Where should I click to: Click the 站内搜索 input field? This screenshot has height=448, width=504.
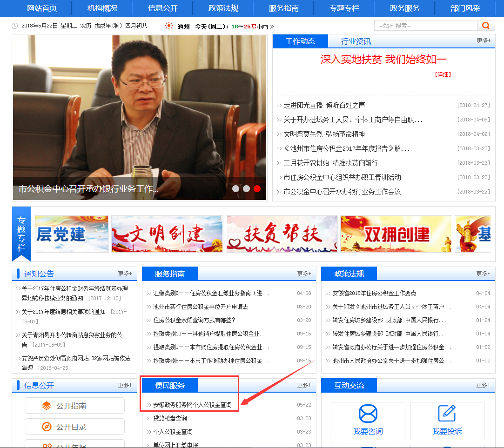pyautogui.click(x=425, y=26)
